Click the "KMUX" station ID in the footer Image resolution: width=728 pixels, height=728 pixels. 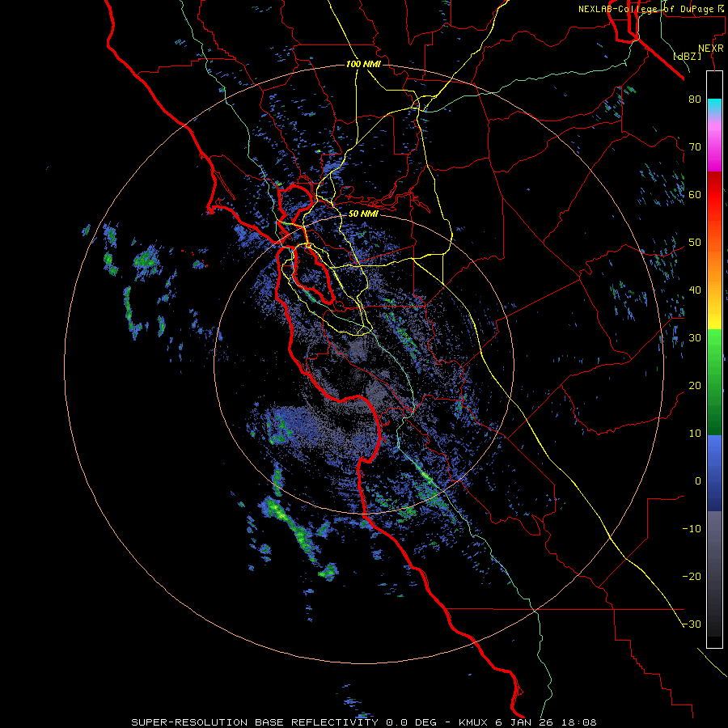(x=475, y=722)
